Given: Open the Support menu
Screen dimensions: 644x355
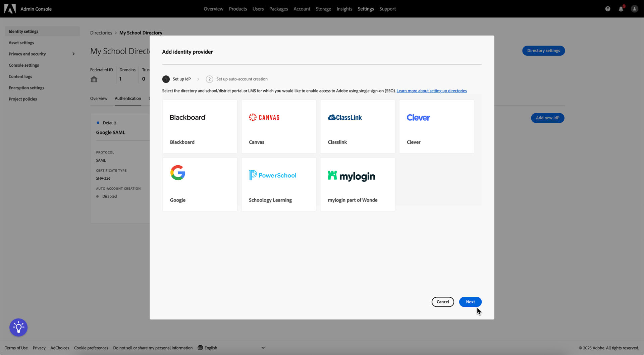Looking at the screenshot, I should pos(387,9).
